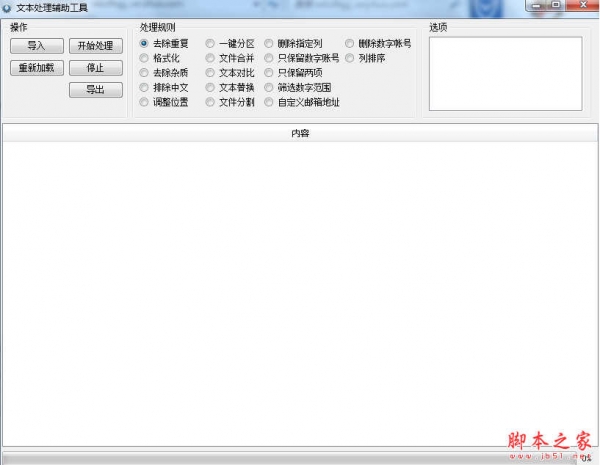Viewport: 600px width, 465px height.
Task: Click the progress bar at bottom
Action: point(290,458)
